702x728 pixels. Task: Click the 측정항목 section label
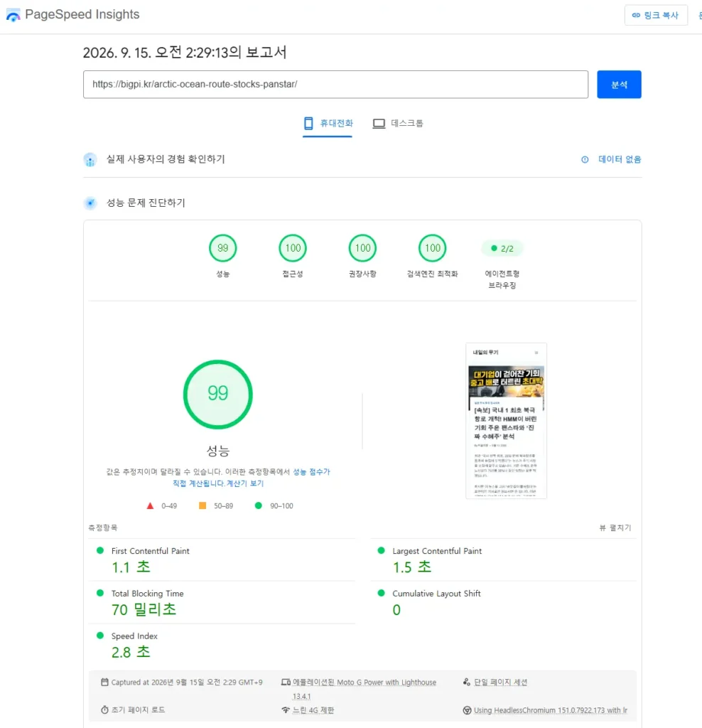pos(103,528)
